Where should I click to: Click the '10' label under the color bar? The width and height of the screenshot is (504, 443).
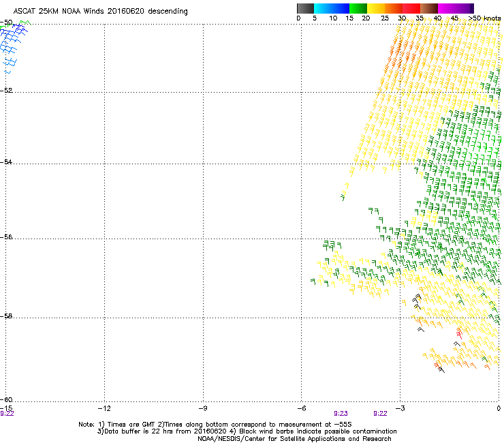[x=333, y=18]
